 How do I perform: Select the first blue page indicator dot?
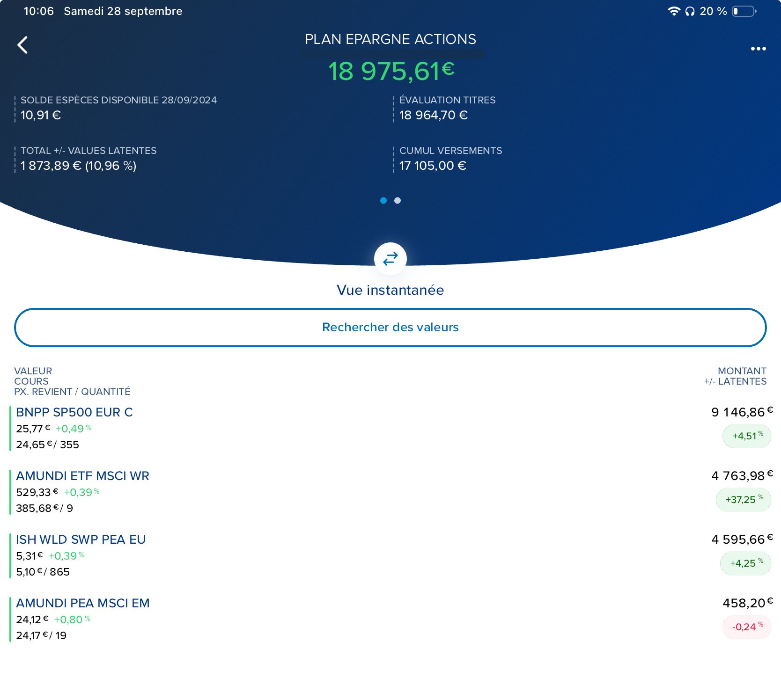383,200
